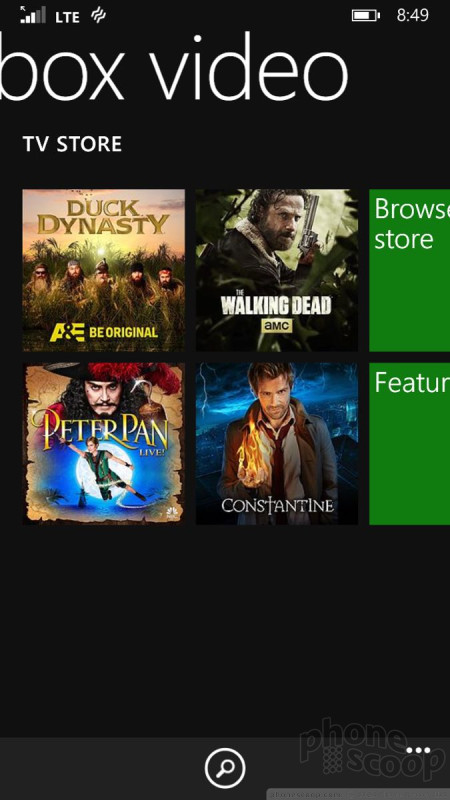Click the NBC peacock logo on Peter Pan poster
This screenshot has width=450, height=800.
(x=171, y=512)
